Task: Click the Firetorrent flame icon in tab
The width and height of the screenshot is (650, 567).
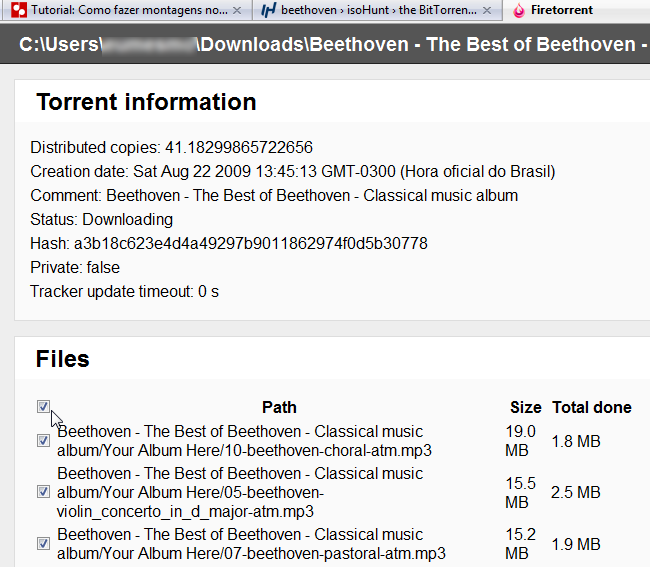Action: pyautogui.click(x=519, y=10)
